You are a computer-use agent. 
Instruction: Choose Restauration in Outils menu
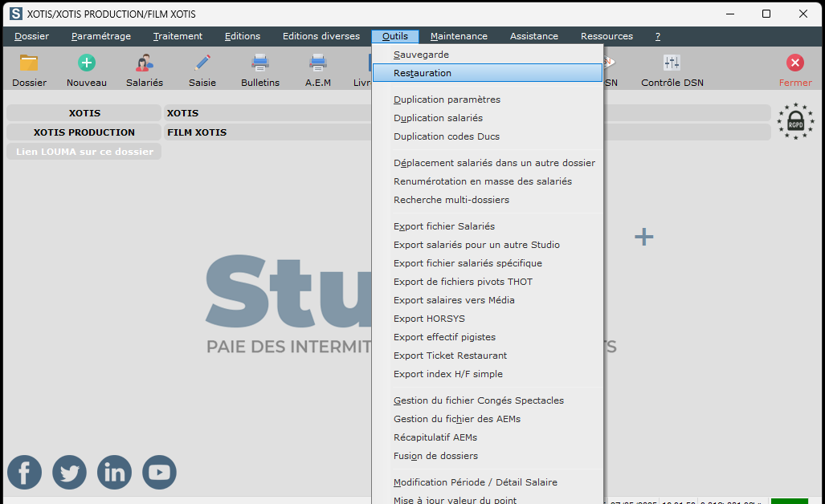488,73
